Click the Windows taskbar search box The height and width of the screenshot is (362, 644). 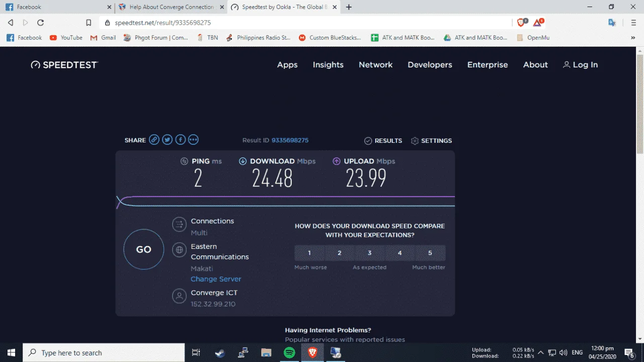pos(104,352)
